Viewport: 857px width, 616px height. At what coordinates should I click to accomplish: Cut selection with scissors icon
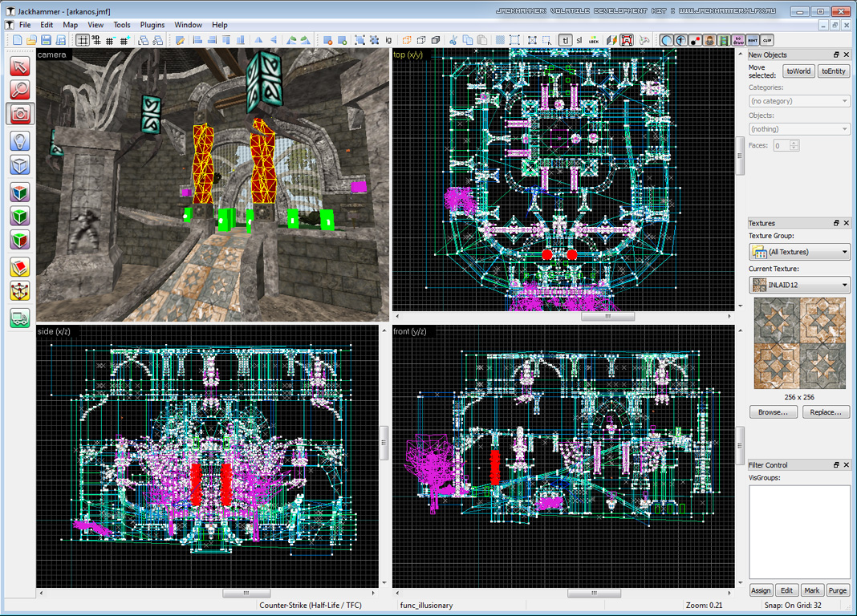coord(453,40)
